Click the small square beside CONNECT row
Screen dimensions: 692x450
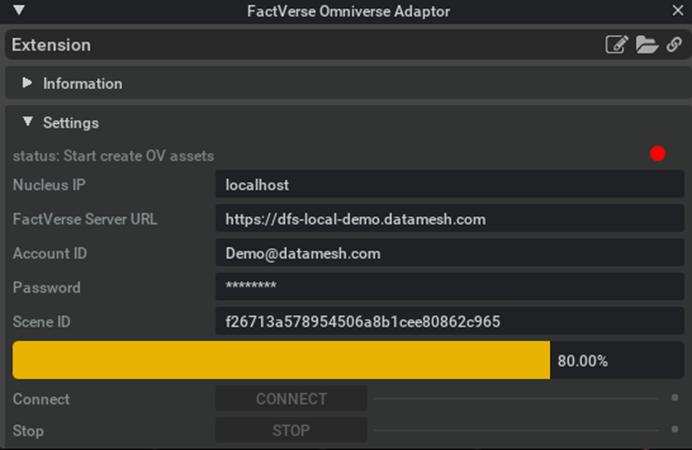[x=674, y=398]
